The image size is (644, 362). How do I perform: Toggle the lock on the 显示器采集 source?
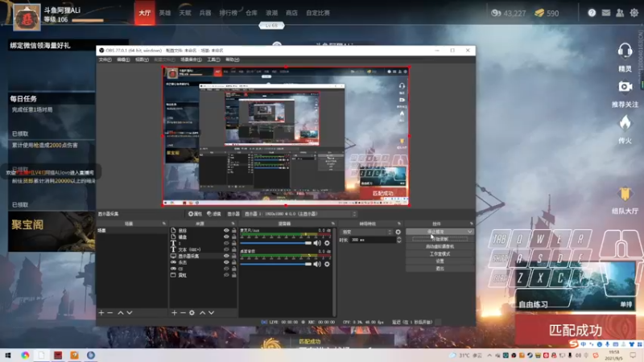233,256
